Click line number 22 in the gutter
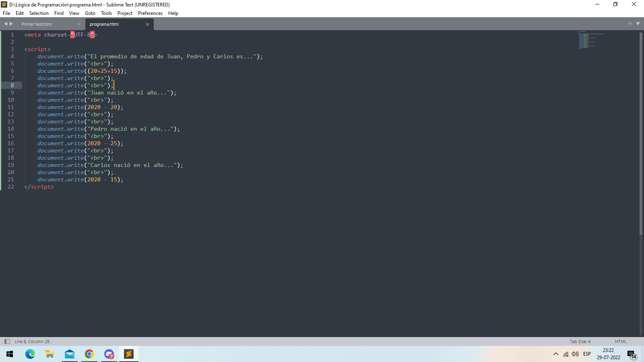 10,187
